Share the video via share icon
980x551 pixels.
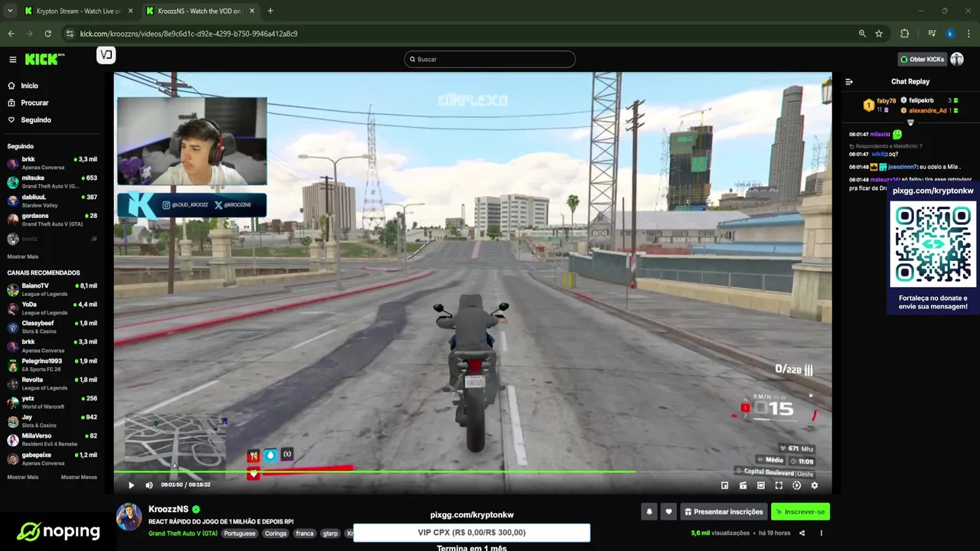tap(801, 533)
